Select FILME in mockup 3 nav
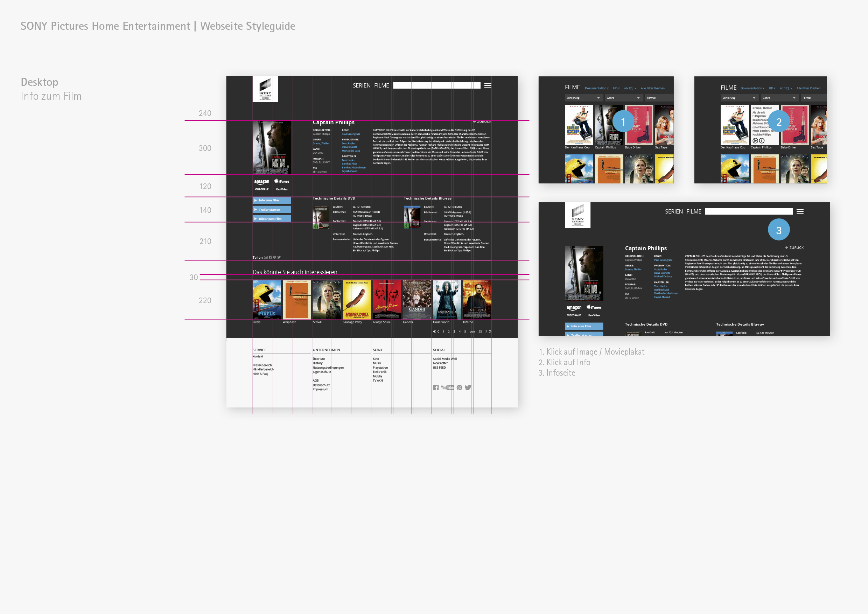Image resolution: width=868 pixels, height=614 pixels. click(694, 211)
